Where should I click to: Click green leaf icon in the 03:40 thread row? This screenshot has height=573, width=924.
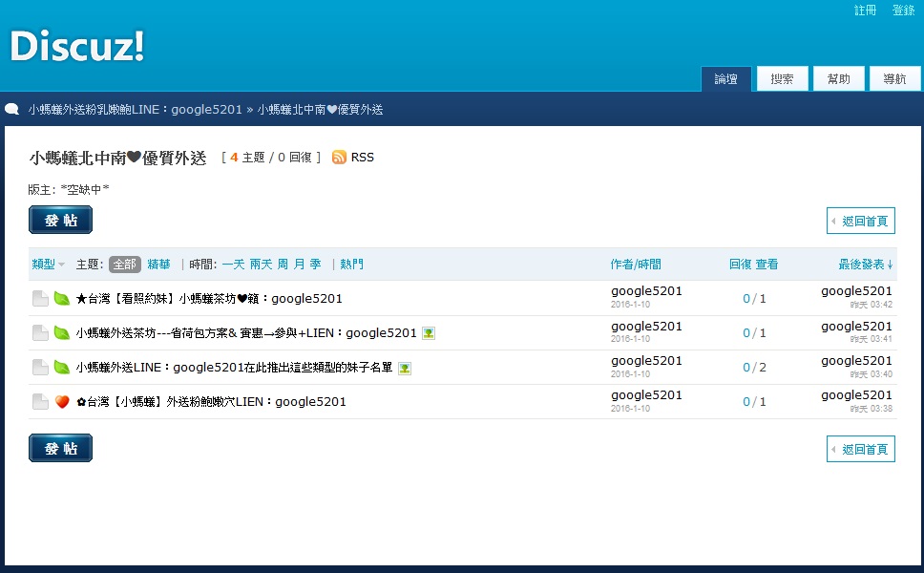[x=62, y=368]
